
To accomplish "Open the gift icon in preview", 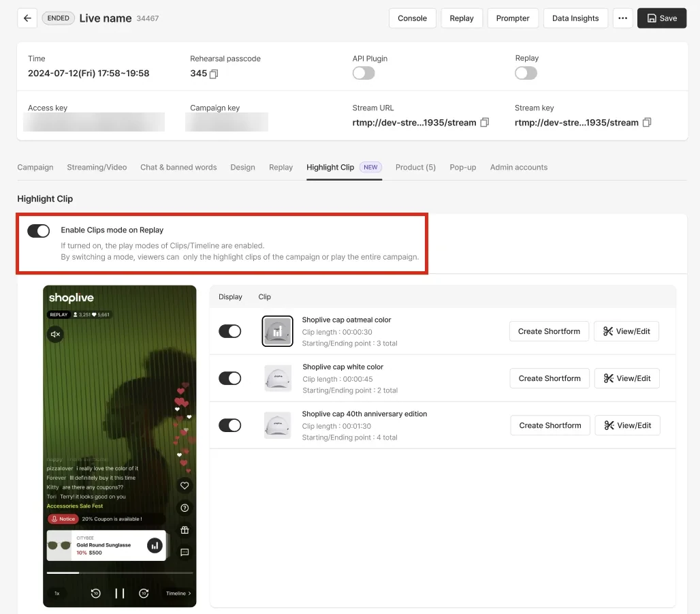I will [185, 530].
